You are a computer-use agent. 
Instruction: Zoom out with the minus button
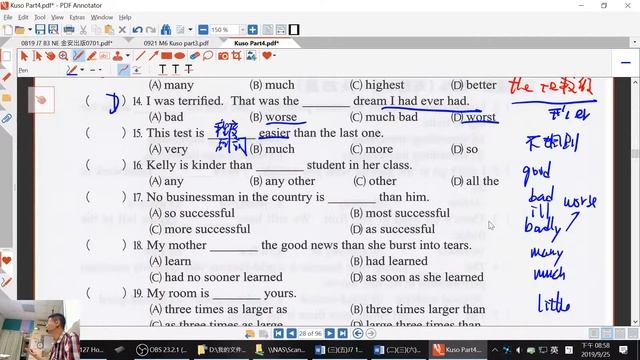click(x=203, y=30)
